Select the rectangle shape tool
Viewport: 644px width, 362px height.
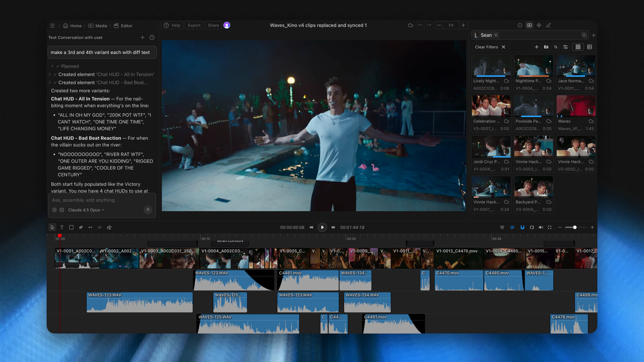[x=71, y=227]
